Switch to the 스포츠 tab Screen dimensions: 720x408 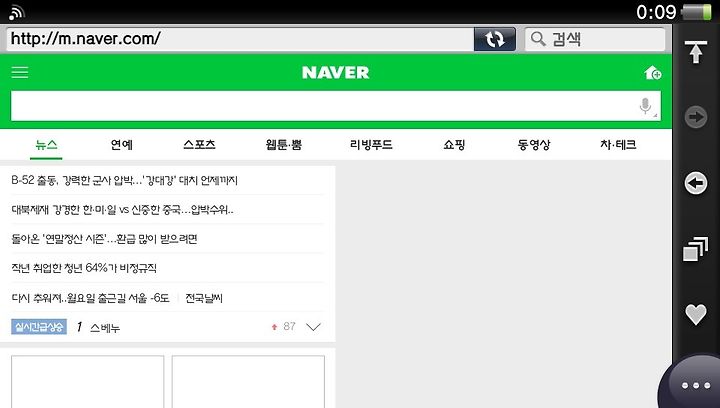click(199, 145)
